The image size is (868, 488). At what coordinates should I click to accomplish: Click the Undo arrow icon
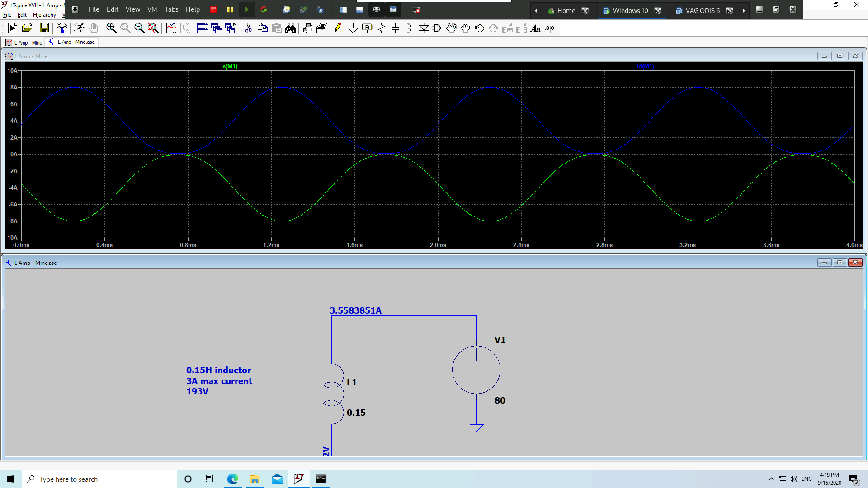click(480, 28)
